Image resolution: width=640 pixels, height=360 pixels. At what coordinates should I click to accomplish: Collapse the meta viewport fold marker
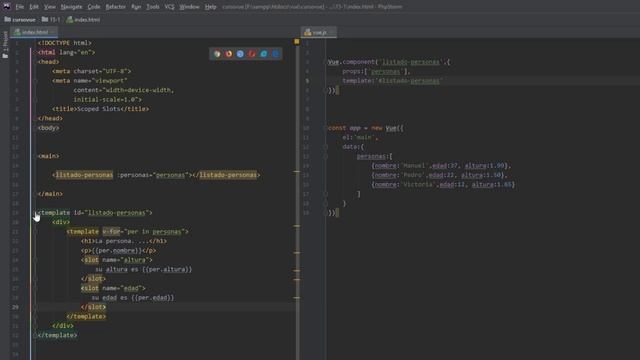tap(36, 81)
